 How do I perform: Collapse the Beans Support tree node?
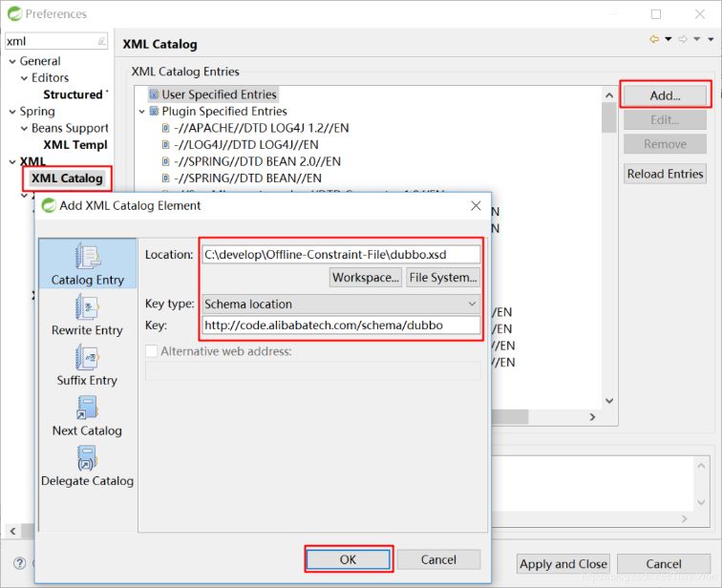click(25, 128)
